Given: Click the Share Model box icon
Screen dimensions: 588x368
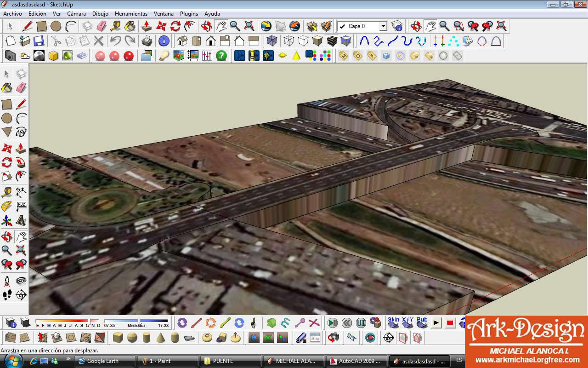Looking at the screenshot, I should coord(326,26).
